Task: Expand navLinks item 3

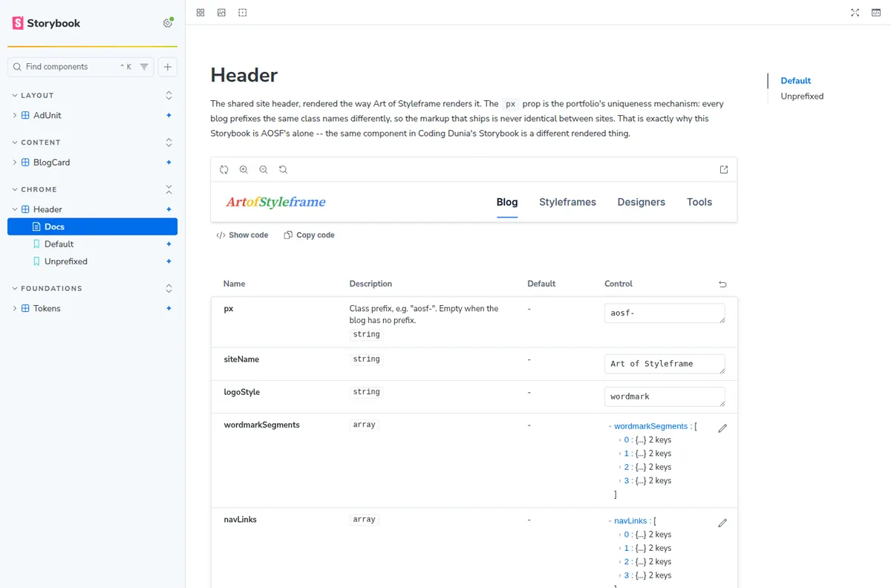Action: [x=620, y=575]
